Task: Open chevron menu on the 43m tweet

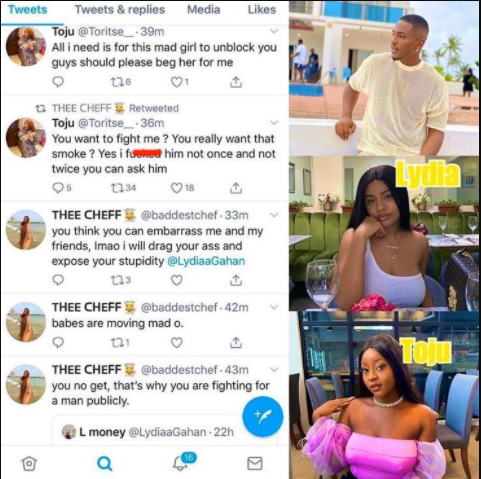Action: tap(274, 369)
